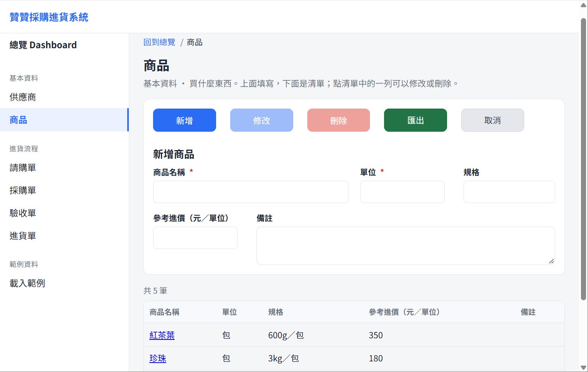
Task: Open the 紅茶葉 product link
Action: tap(162, 335)
